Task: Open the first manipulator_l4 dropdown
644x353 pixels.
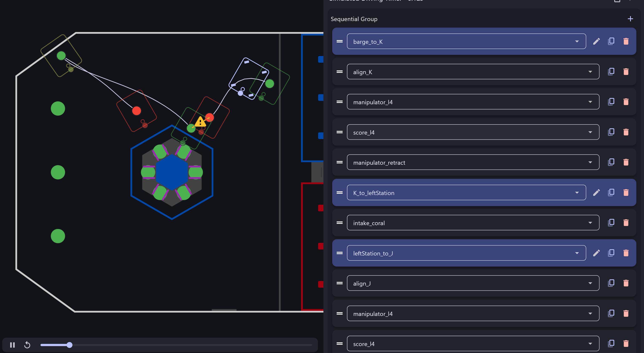Action: pyautogui.click(x=473, y=102)
